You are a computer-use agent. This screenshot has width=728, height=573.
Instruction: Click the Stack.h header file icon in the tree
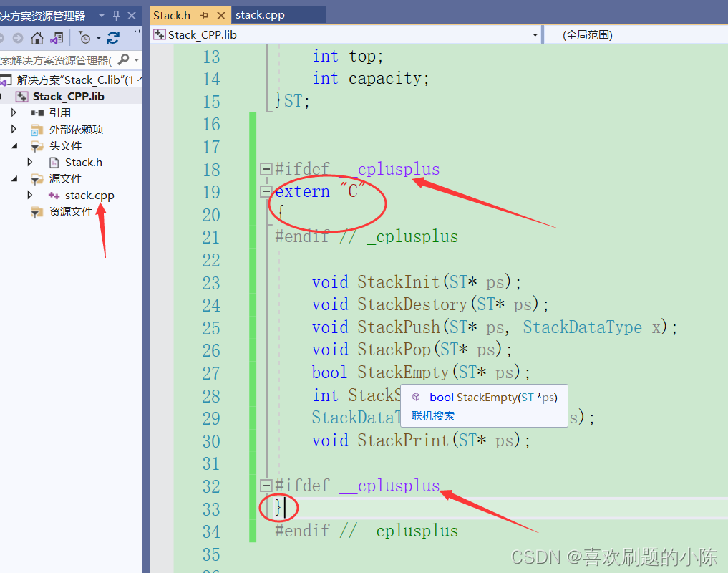click(54, 162)
